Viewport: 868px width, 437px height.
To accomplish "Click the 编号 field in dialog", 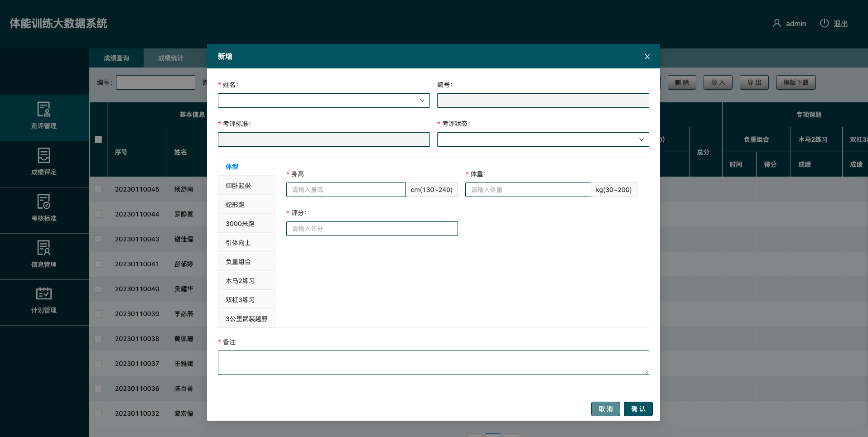I will [x=543, y=101].
